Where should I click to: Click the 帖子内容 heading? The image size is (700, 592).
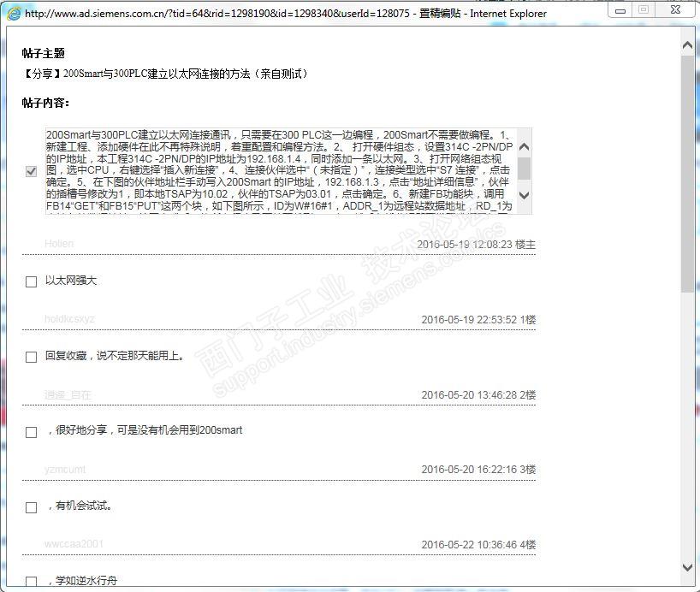pyautogui.click(x=45, y=104)
